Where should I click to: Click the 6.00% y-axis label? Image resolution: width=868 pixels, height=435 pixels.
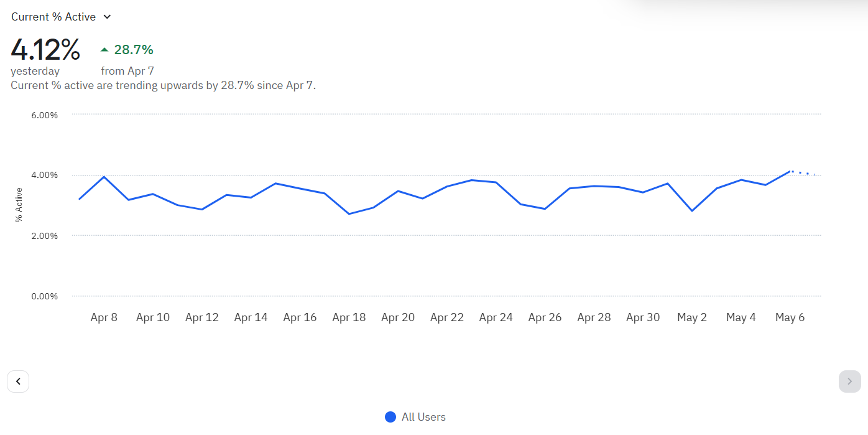point(44,115)
